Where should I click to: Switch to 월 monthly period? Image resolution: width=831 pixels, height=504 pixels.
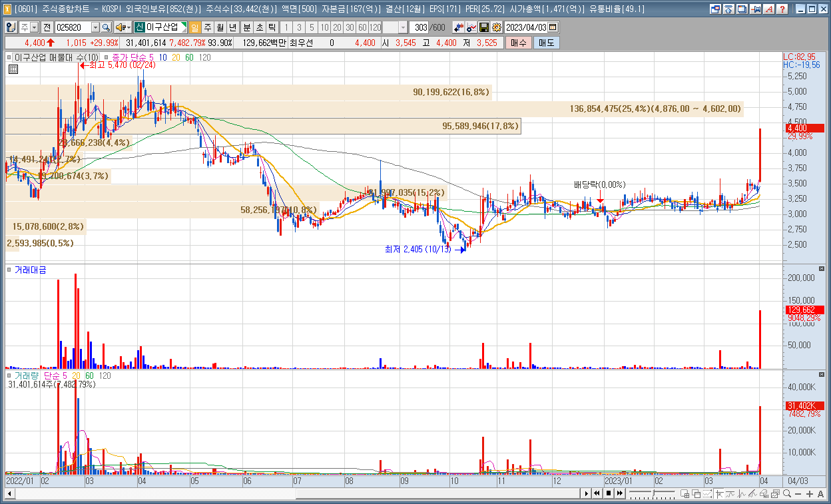tap(220, 27)
